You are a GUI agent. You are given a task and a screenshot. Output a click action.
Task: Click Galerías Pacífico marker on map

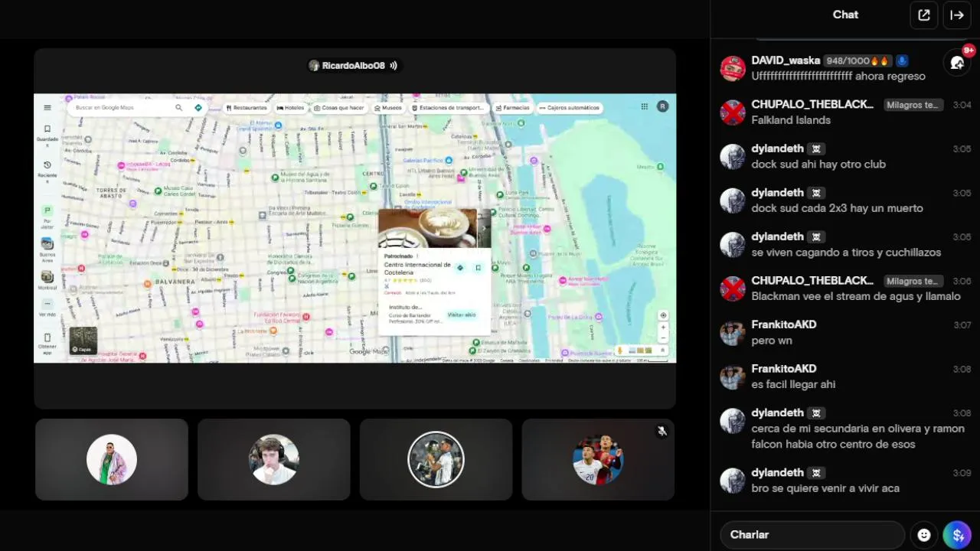point(449,160)
